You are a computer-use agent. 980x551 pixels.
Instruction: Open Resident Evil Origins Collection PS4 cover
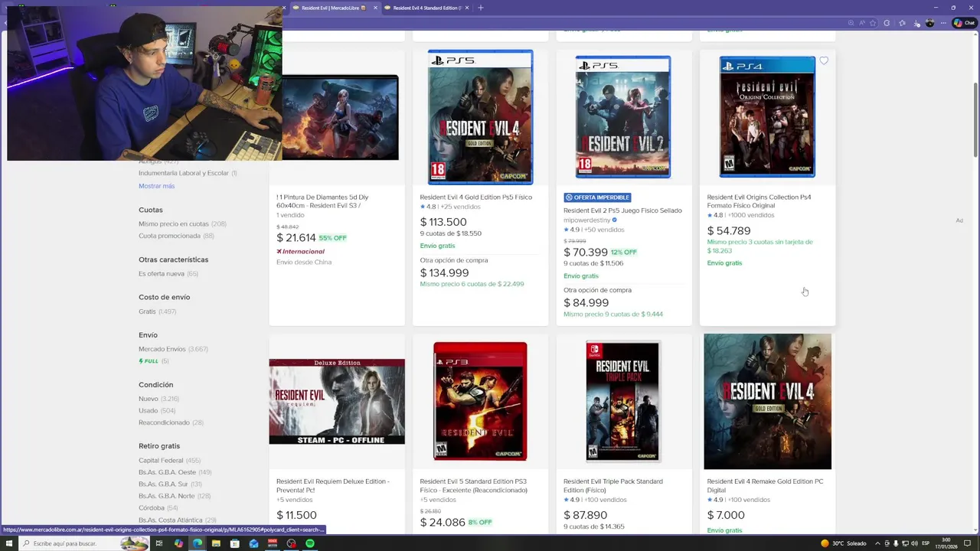(767, 117)
